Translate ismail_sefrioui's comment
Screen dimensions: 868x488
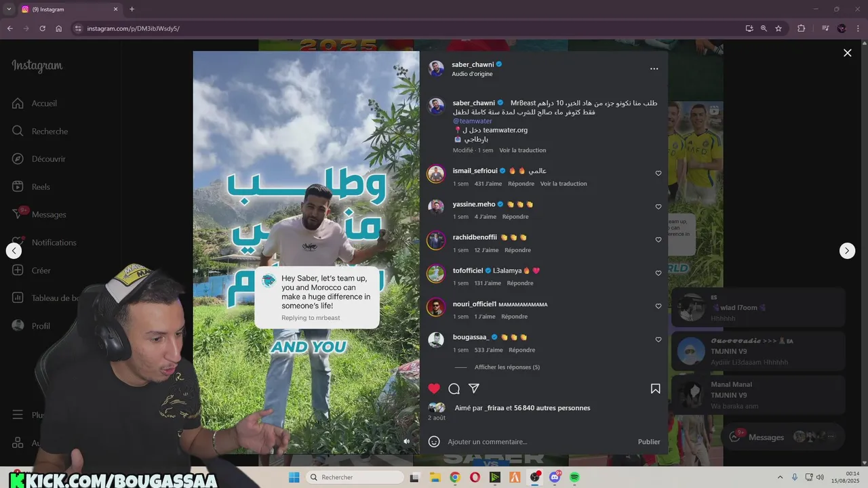564,184
